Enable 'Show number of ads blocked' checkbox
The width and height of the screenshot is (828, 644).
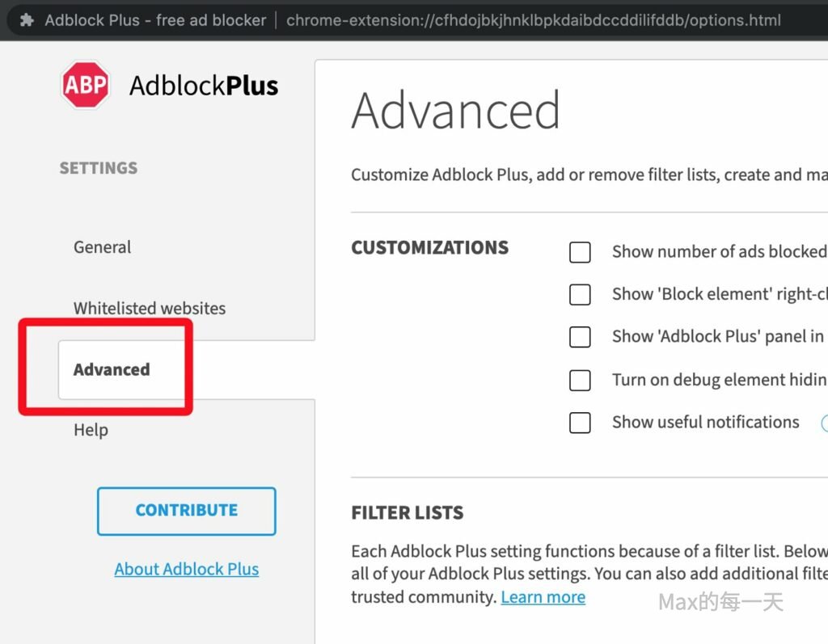point(580,252)
